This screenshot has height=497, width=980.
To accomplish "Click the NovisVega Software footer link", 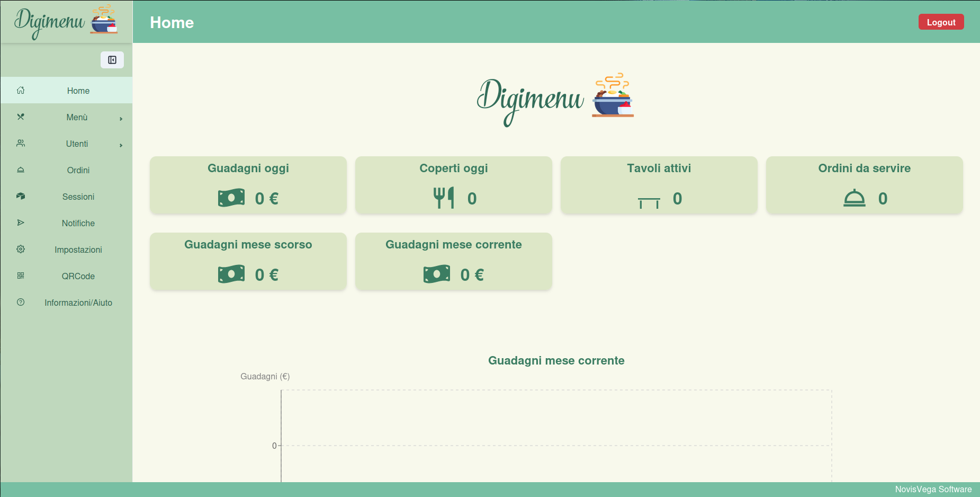I will pos(933,489).
